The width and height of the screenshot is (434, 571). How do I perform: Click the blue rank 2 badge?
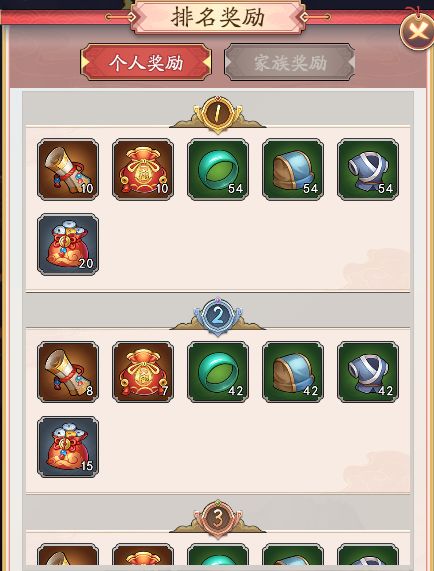(218, 316)
